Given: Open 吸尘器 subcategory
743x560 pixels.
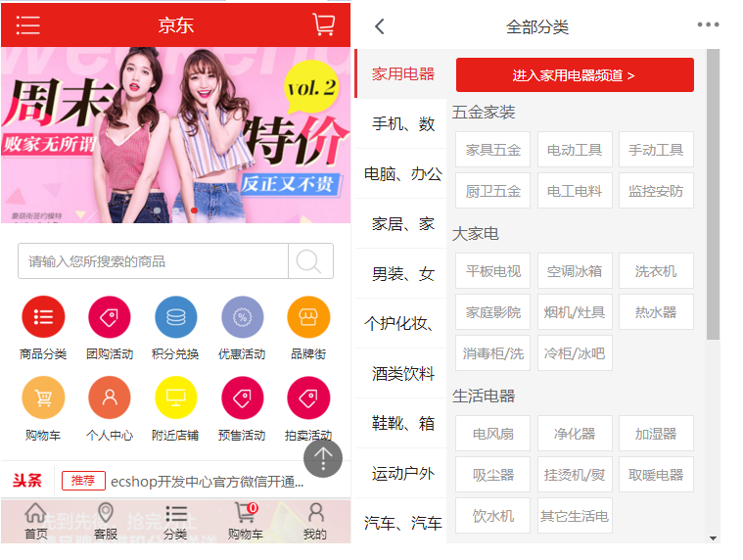Looking at the screenshot, I should coord(492,475).
